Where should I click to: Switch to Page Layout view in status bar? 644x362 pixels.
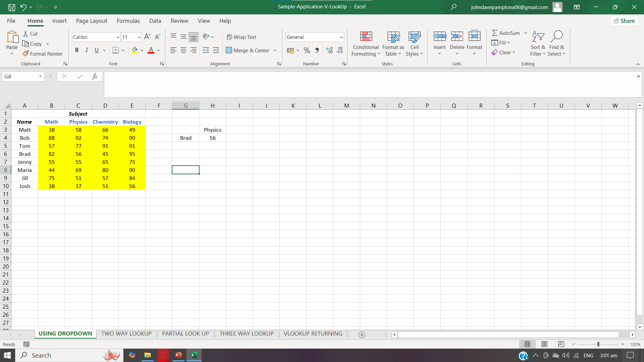[x=544, y=344]
